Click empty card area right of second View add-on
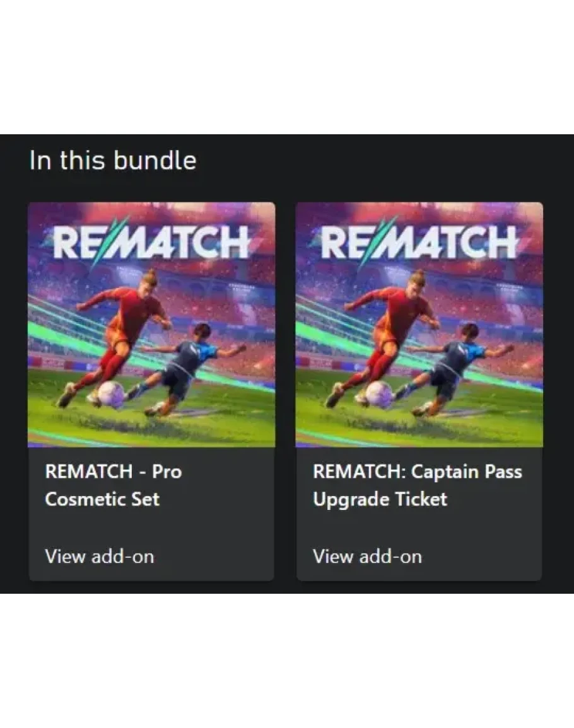 (x=481, y=556)
